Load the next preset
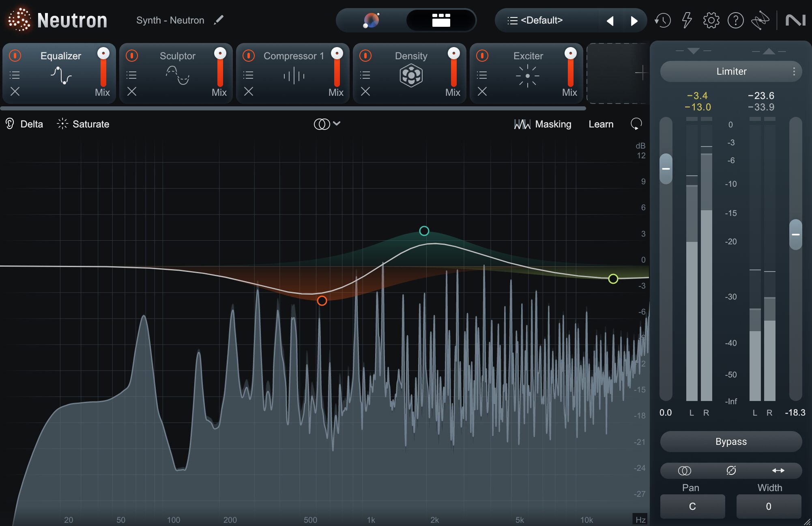The image size is (812, 526). pyautogui.click(x=634, y=21)
